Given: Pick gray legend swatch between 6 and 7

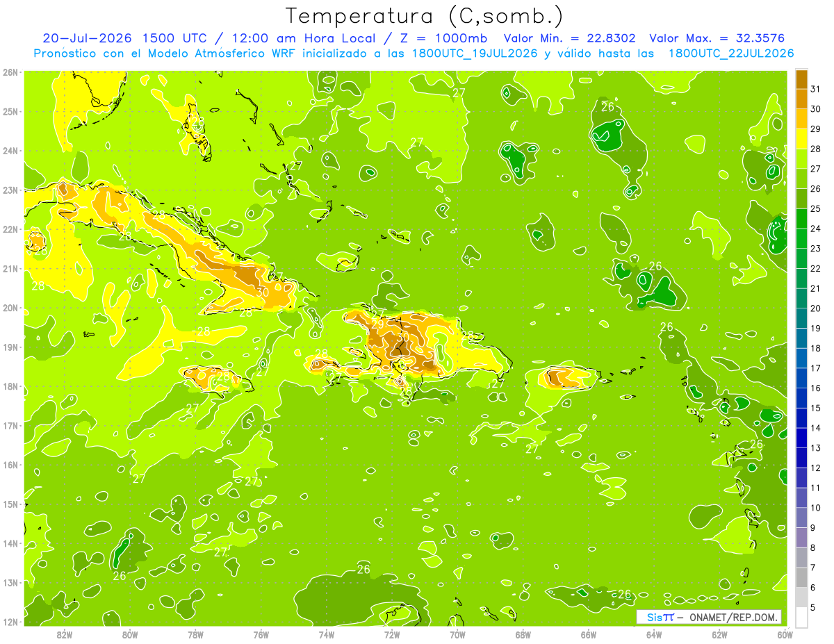Looking at the screenshot, I should pos(801,577).
